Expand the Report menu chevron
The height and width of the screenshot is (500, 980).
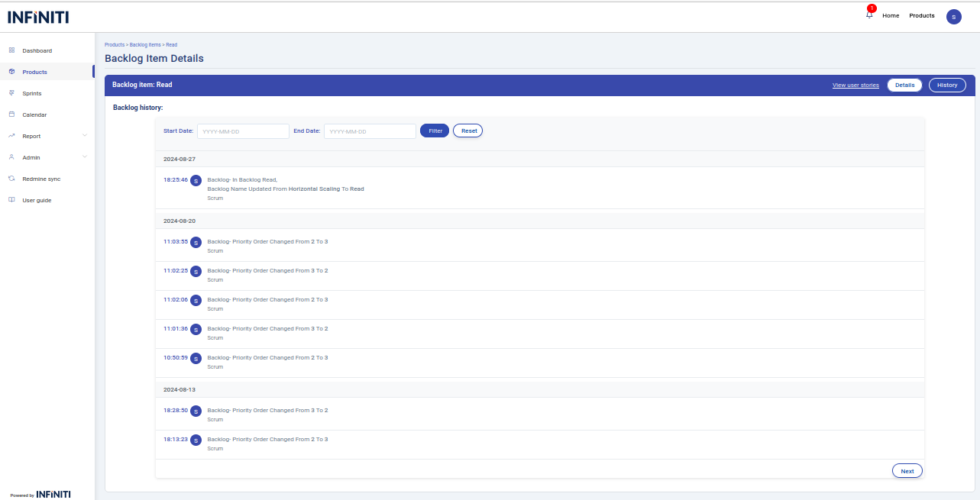(85, 136)
